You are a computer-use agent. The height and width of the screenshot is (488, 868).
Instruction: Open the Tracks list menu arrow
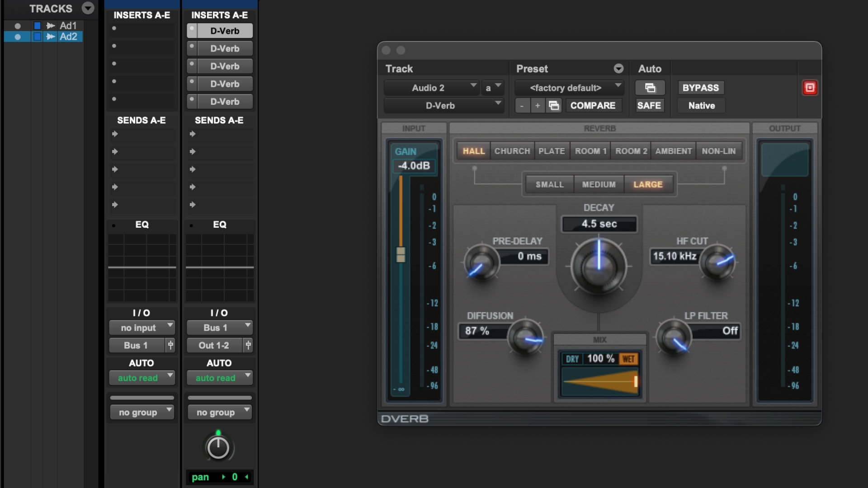[88, 8]
